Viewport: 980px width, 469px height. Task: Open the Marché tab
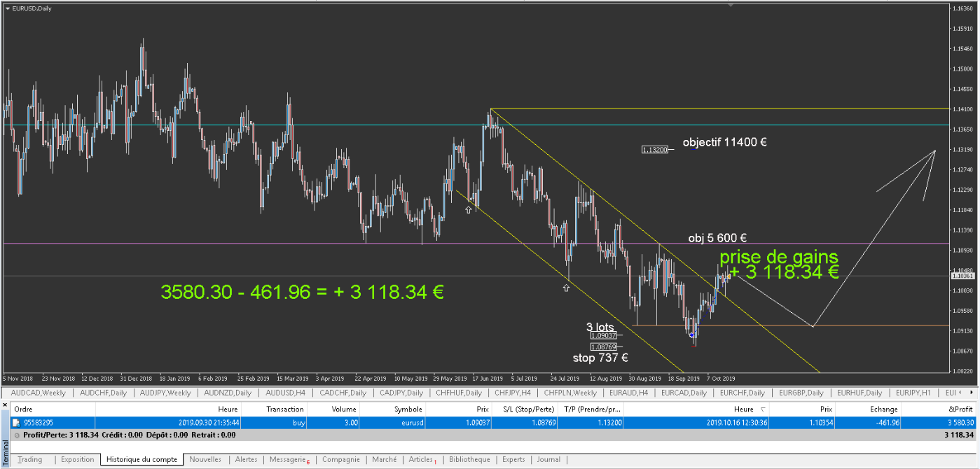385,460
